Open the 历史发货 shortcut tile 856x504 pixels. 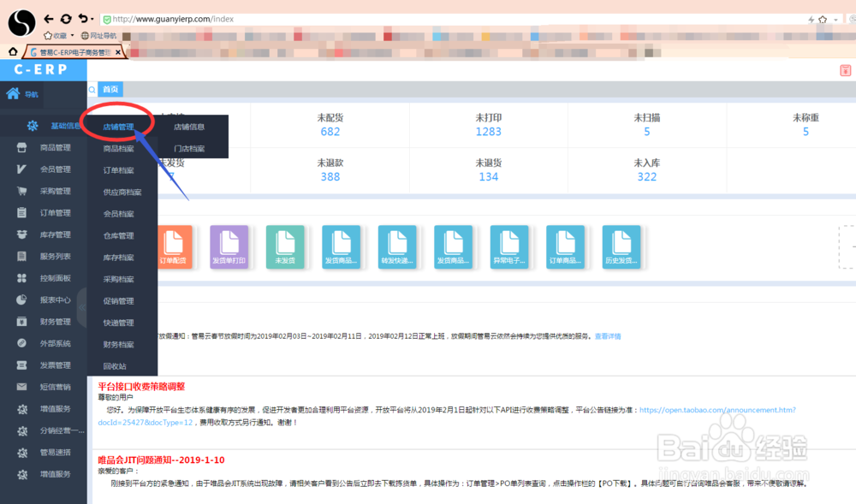coord(621,247)
